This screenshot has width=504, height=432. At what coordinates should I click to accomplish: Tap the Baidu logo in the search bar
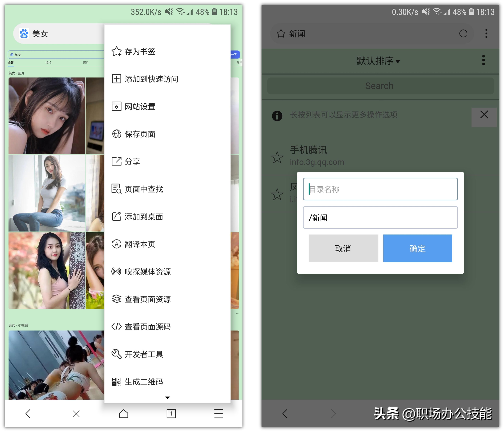[x=24, y=34]
